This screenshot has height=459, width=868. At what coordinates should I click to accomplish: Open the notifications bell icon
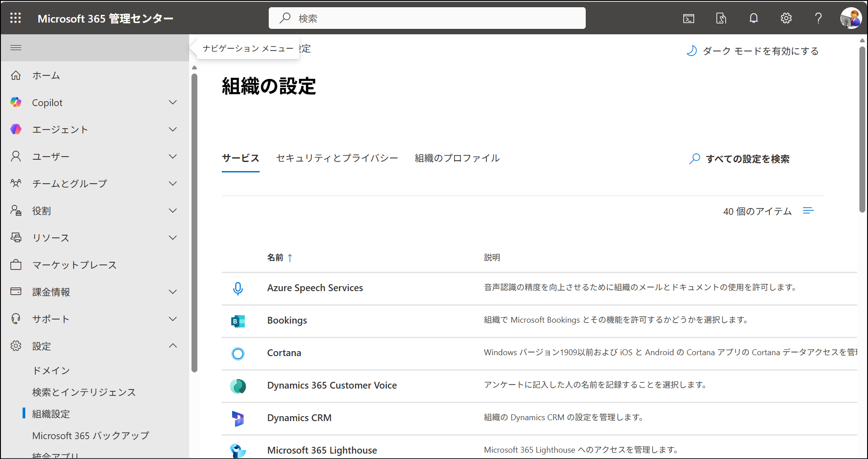click(x=753, y=19)
